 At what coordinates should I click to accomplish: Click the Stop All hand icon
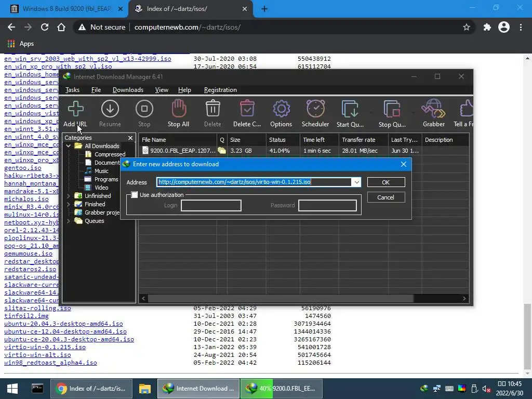[x=179, y=109]
